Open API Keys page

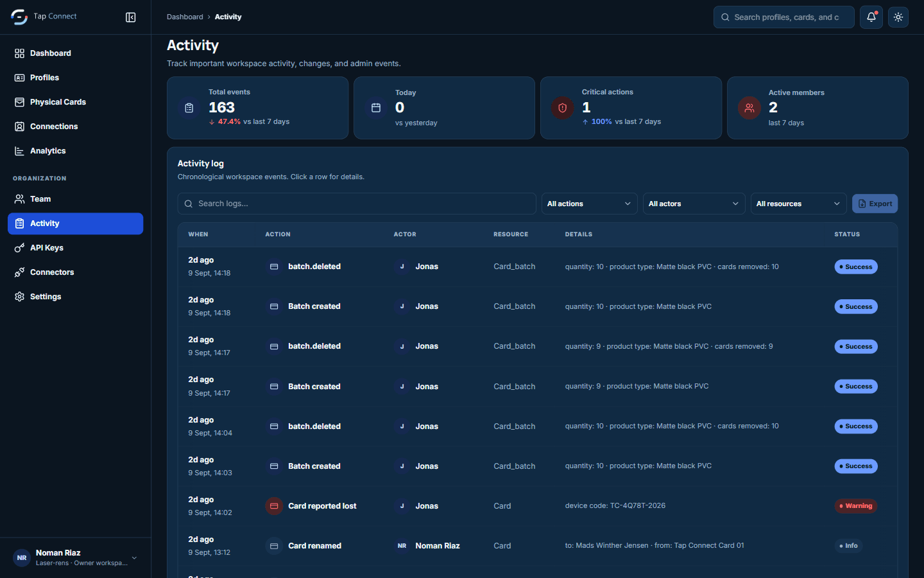point(76,248)
